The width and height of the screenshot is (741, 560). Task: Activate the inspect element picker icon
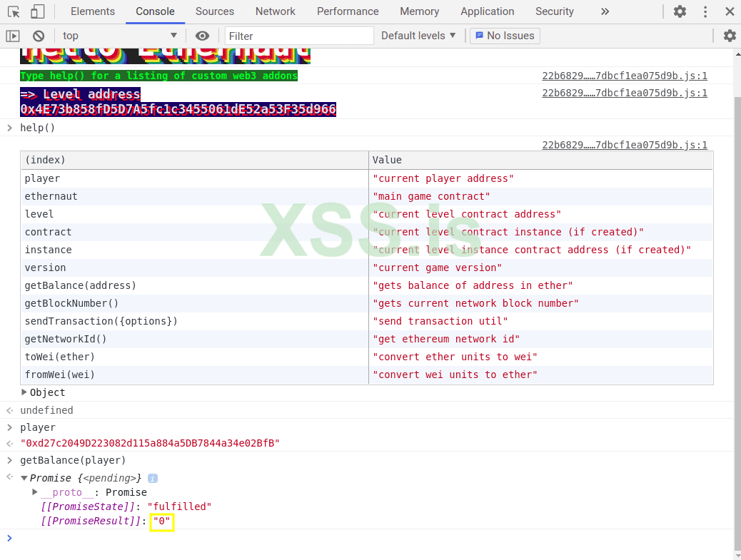[14, 11]
